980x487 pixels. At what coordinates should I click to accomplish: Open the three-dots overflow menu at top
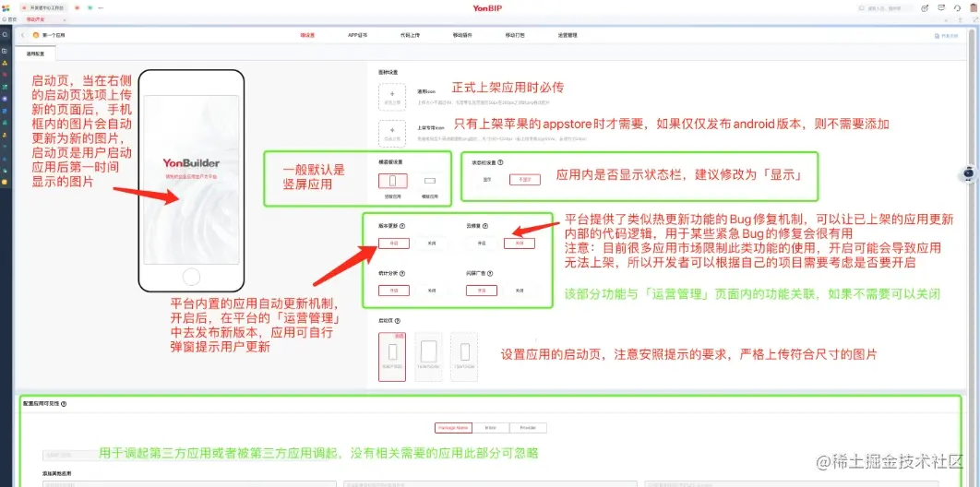click(x=102, y=8)
